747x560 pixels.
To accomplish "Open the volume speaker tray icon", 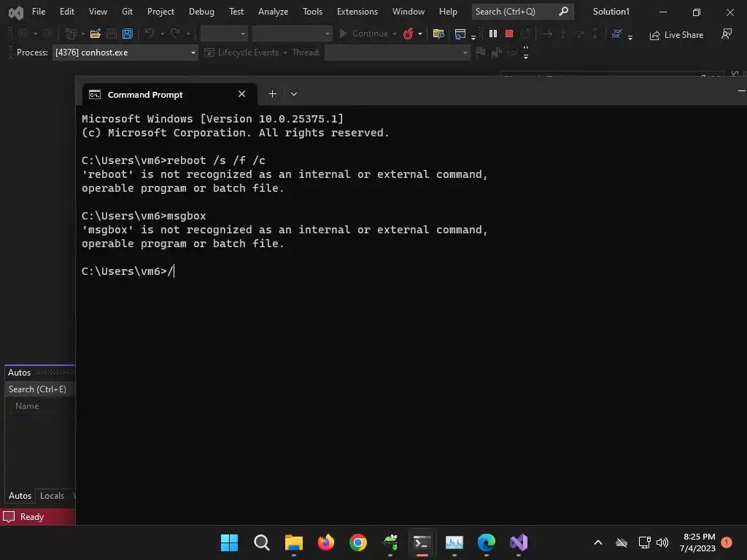I will point(662,542).
